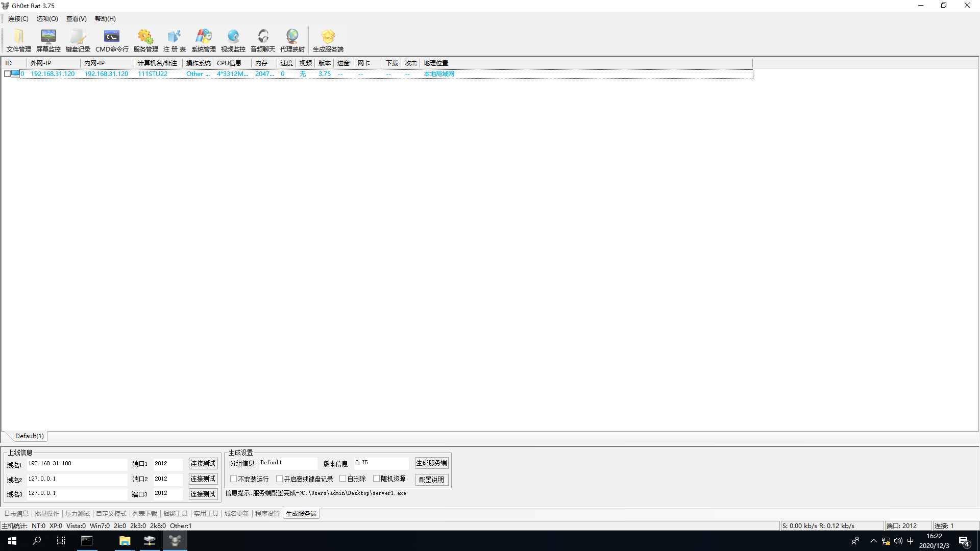
Task: Click the 生成服务端 toolbar icon
Action: 328,40
